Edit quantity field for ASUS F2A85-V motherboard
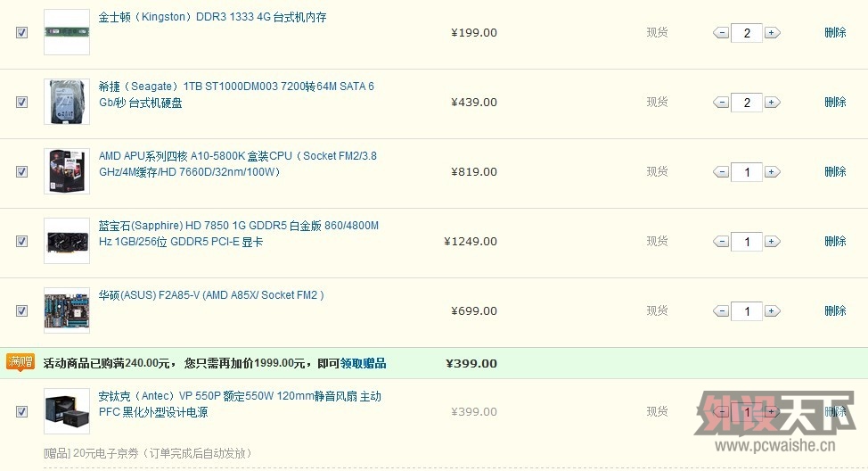Screen dimensions: 868x471 click(747, 310)
